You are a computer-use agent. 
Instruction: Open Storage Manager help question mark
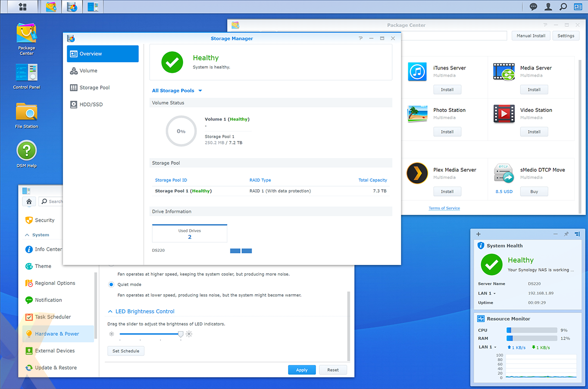point(361,38)
